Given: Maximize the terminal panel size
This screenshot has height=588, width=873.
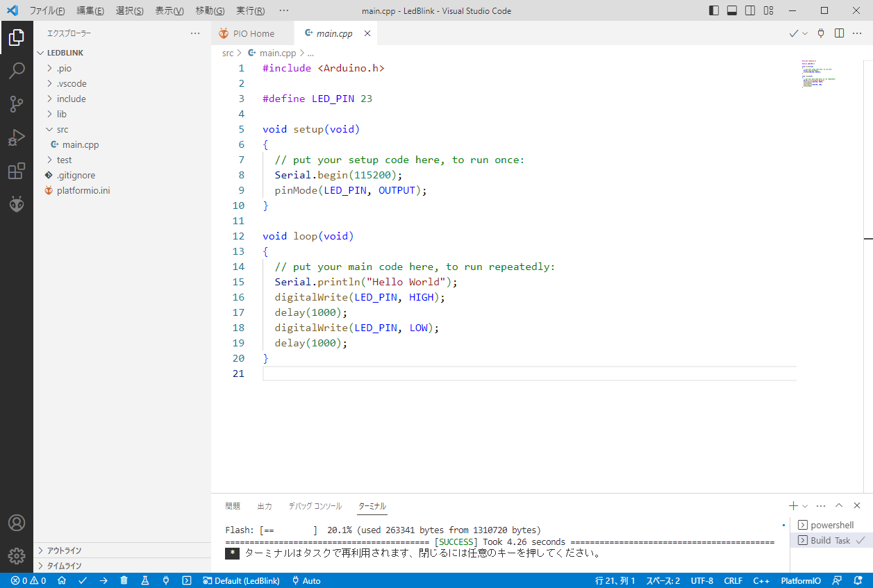Looking at the screenshot, I should pos(839,505).
